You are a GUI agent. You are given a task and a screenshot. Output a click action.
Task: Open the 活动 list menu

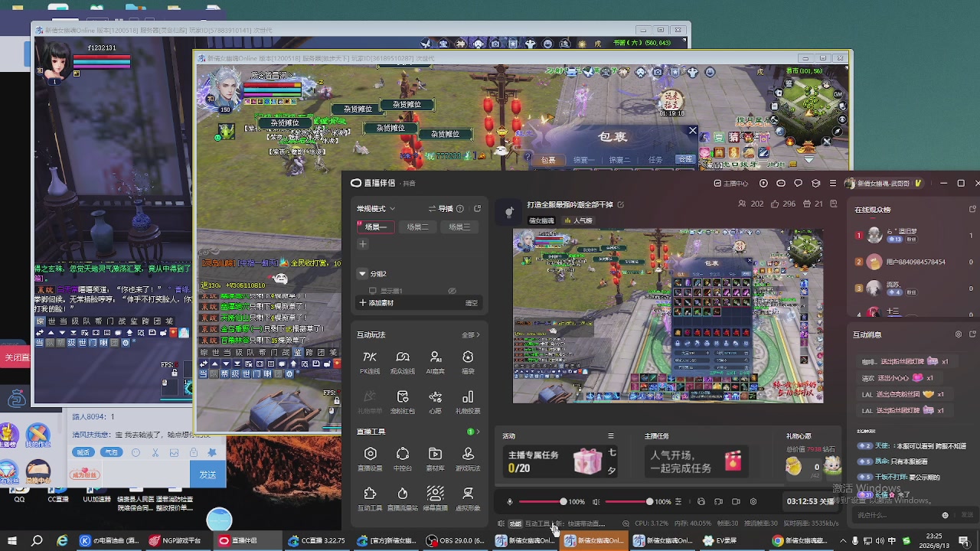coord(610,436)
